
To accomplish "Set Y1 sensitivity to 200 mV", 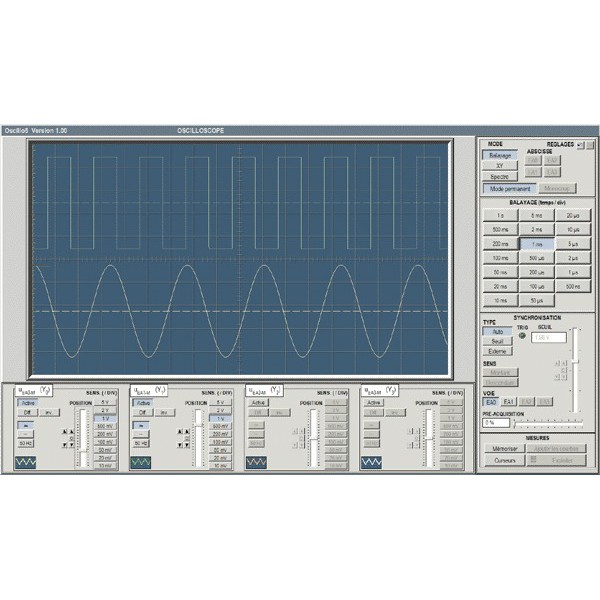I will [x=220, y=434].
